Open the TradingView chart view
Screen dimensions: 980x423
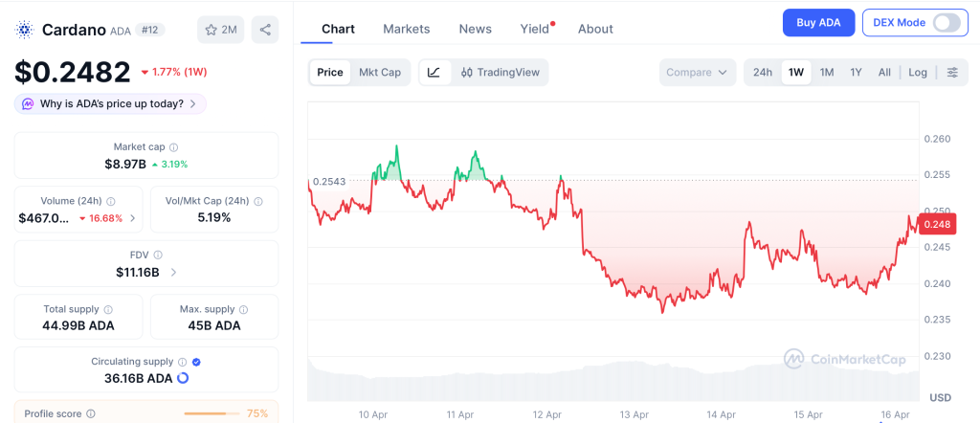500,72
